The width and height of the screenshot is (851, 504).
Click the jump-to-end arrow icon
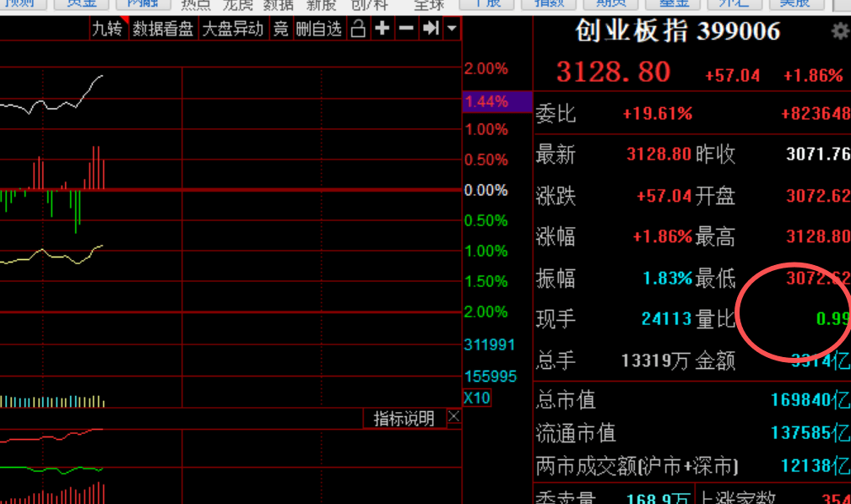coord(431,29)
